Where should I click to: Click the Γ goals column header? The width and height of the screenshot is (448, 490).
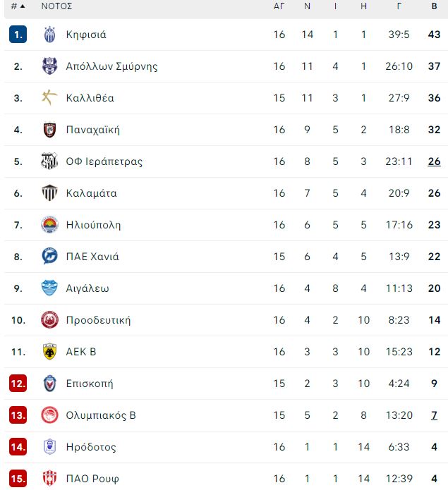coord(399,6)
